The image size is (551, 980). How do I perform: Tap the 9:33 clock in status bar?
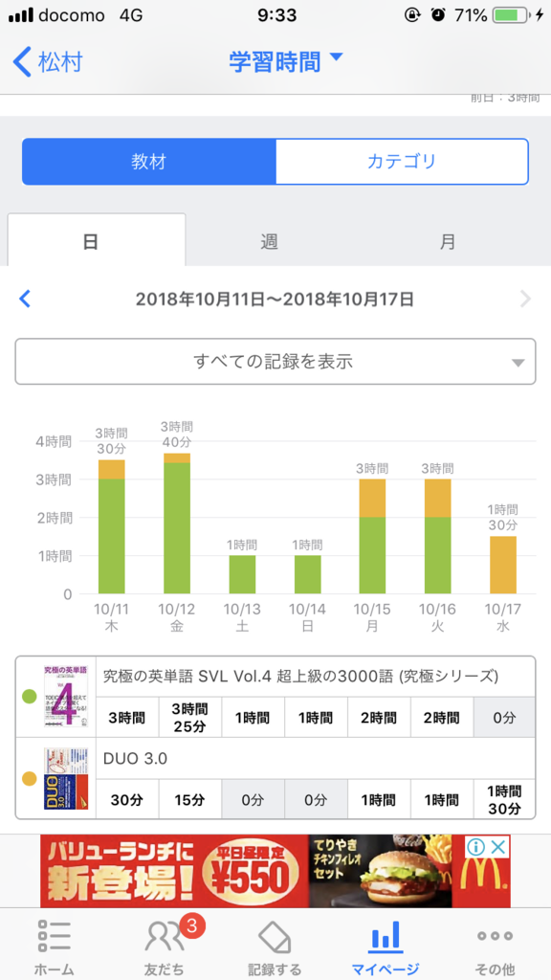275,16
